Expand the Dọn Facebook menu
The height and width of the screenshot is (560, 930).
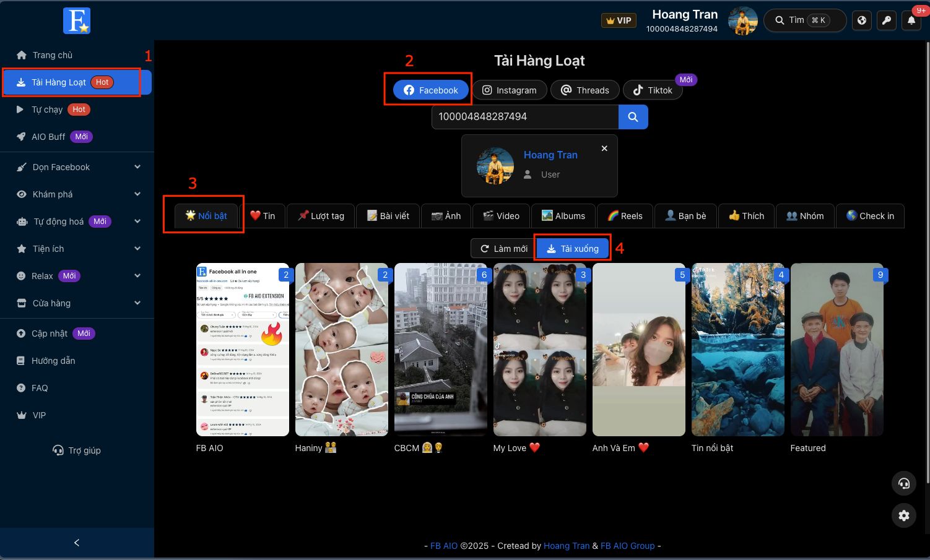pyautogui.click(x=77, y=167)
